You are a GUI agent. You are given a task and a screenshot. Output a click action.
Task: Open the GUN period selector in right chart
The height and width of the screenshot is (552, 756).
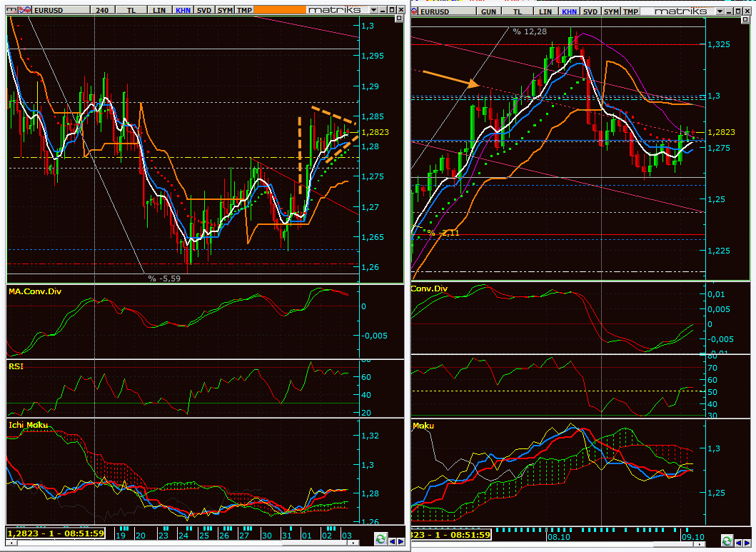(x=489, y=11)
